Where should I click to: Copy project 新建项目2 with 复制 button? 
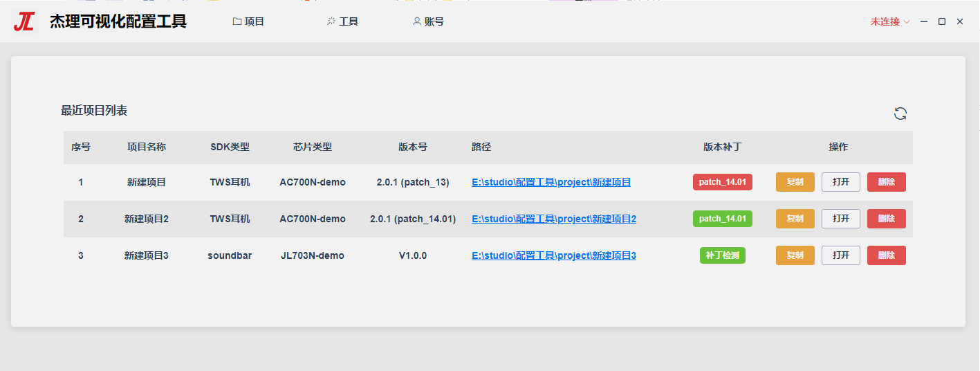pos(795,219)
